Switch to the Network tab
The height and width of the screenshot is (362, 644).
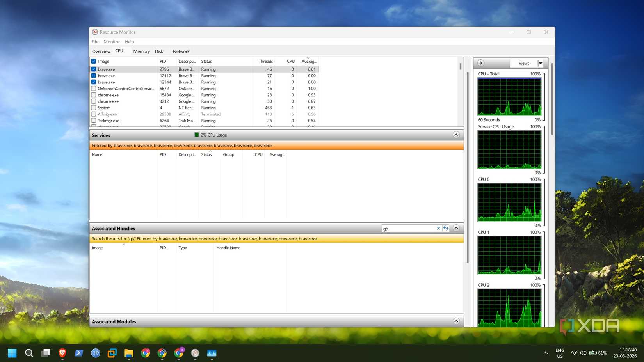point(181,51)
